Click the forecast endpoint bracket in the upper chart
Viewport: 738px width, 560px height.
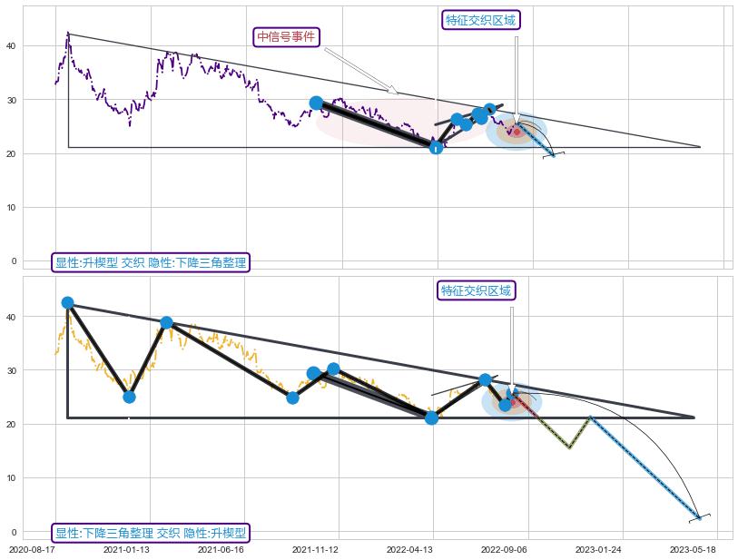click(x=554, y=155)
